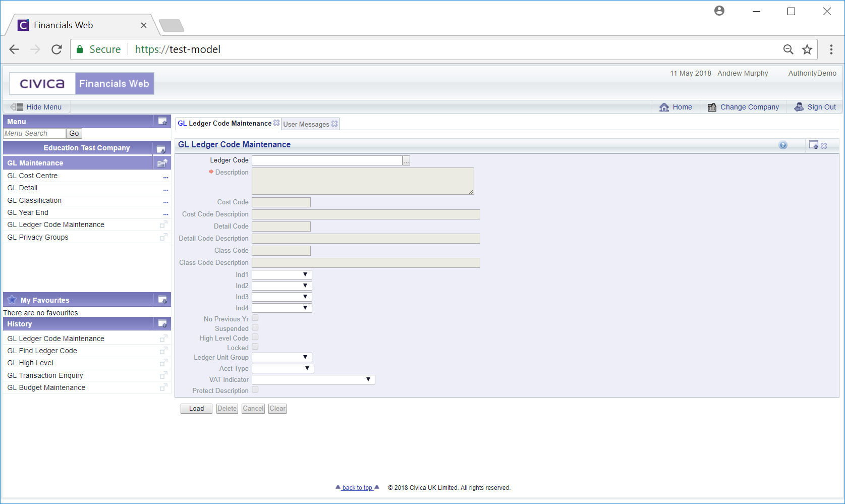Open GL Transaction Enquiry from History
845x504 pixels.
[45, 375]
